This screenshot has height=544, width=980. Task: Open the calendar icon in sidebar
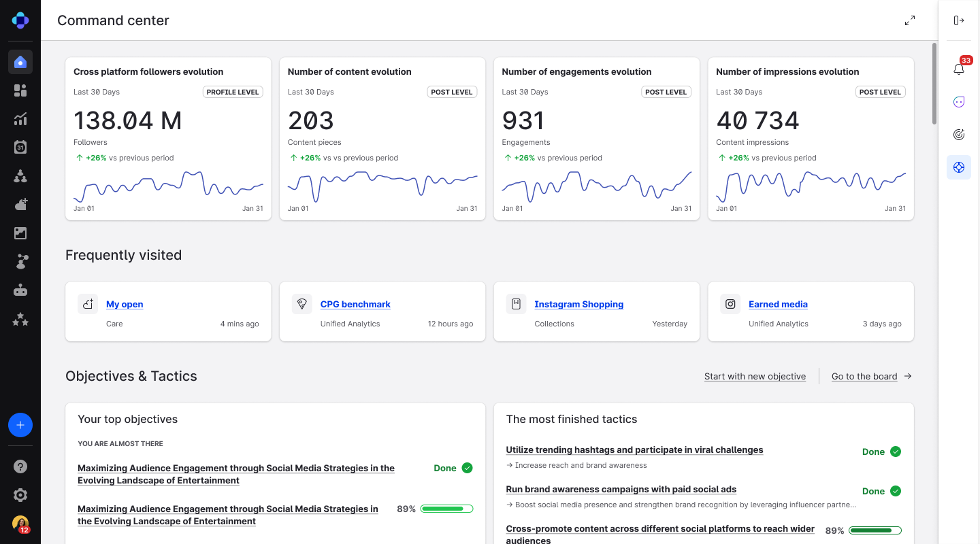point(20,147)
